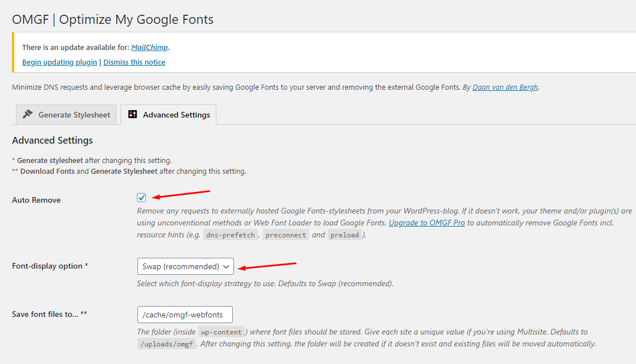
Task: Switch to the Generate Stylesheet tab
Action: click(74, 115)
